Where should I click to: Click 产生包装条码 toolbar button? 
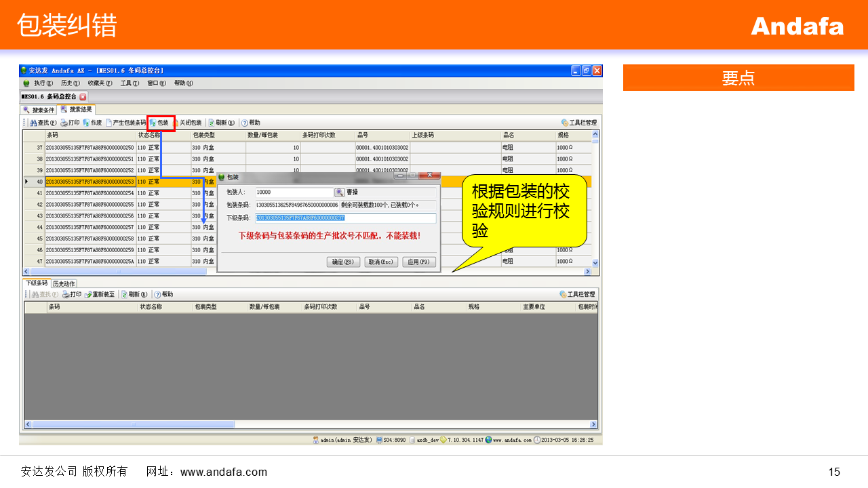(x=125, y=123)
